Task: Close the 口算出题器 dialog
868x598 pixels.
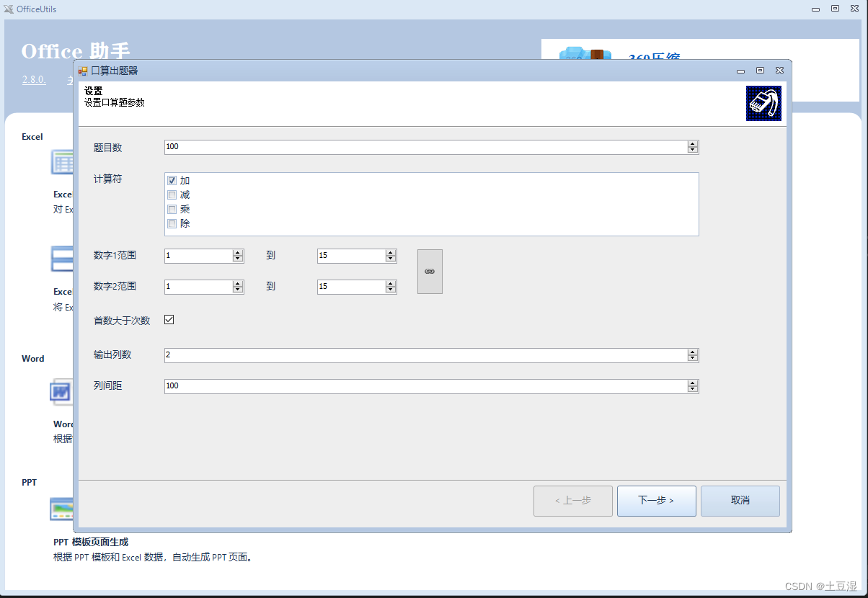Action: tap(779, 71)
